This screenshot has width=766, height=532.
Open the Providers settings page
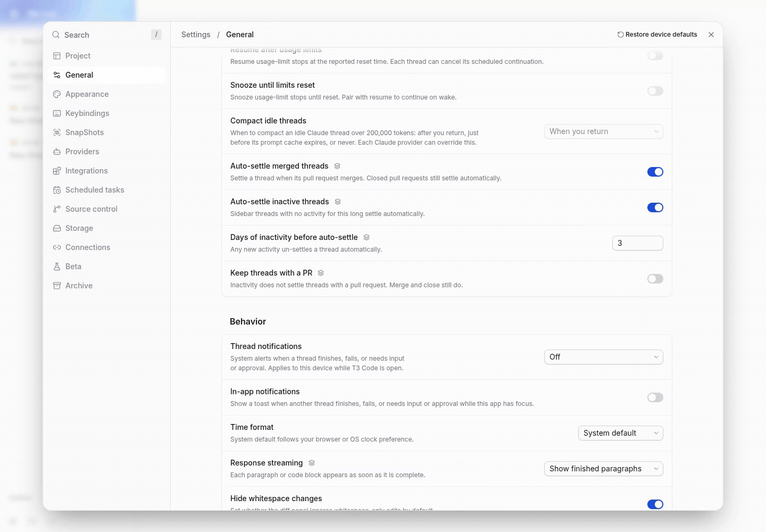107,152
